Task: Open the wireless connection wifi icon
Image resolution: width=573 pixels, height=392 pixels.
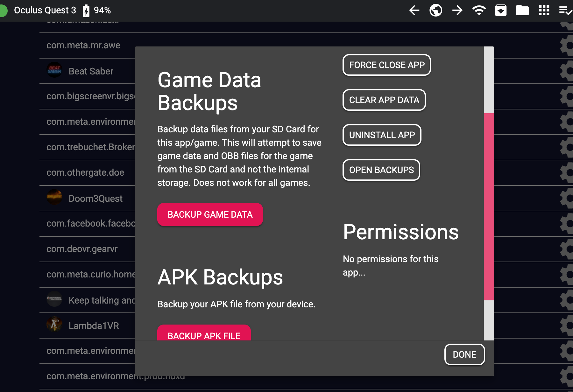Action: (x=479, y=10)
